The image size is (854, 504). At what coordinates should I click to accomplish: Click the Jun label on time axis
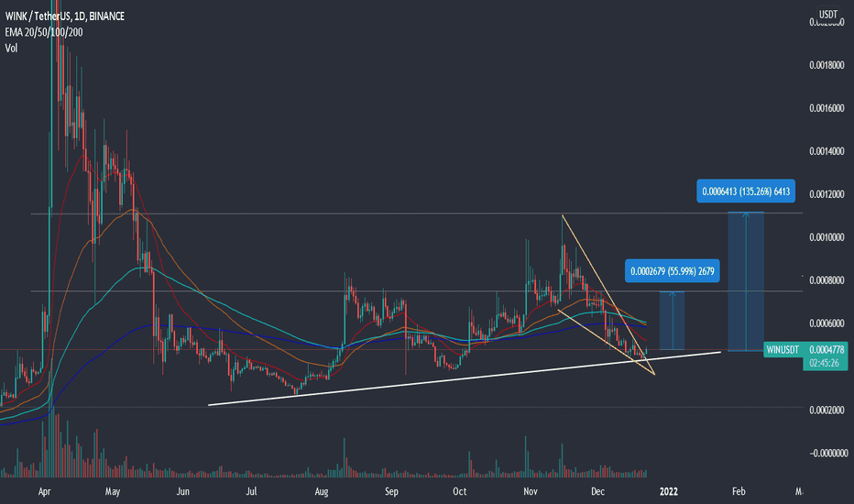pos(183,491)
